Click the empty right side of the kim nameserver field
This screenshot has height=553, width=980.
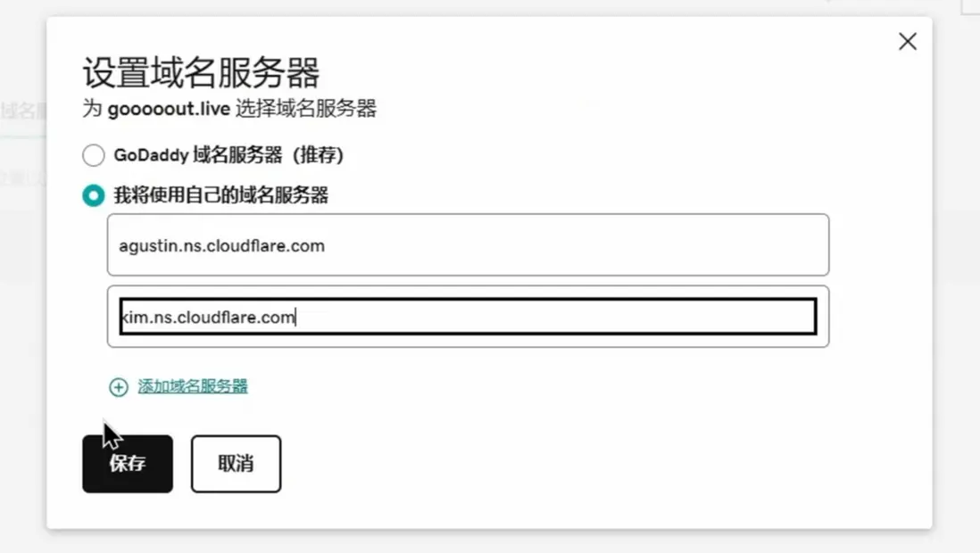tap(625, 317)
